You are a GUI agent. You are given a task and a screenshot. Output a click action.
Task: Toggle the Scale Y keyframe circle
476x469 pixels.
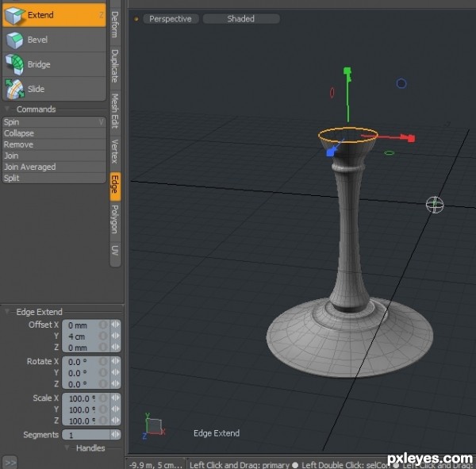coord(103,409)
